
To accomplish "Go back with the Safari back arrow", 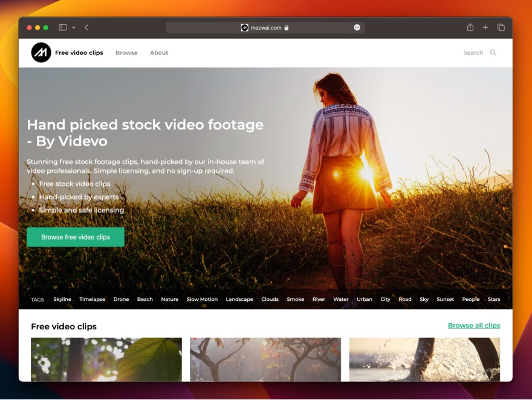I will coord(86,28).
